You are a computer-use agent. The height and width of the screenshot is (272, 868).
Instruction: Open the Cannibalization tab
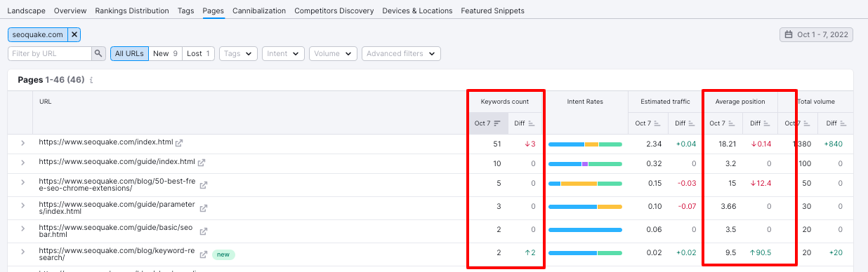(x=259, y=11)
